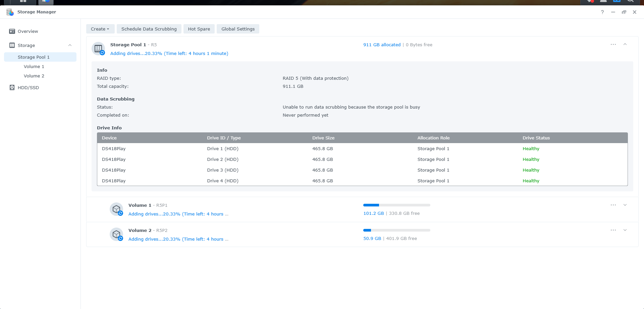Open the help question mark icon
Viewport: 644px width, 309px height.
602,12
